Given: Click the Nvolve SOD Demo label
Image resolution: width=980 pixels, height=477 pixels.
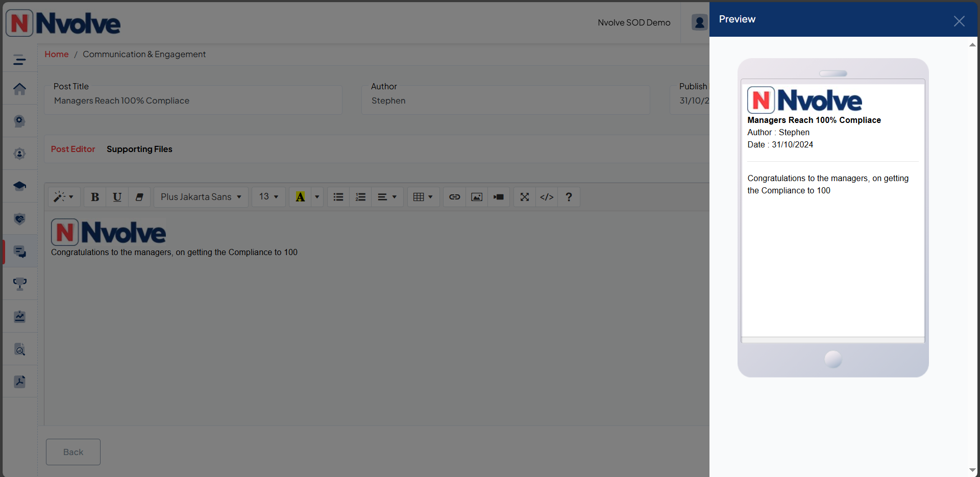Looking at the screenshot, I should click(634, 22).
